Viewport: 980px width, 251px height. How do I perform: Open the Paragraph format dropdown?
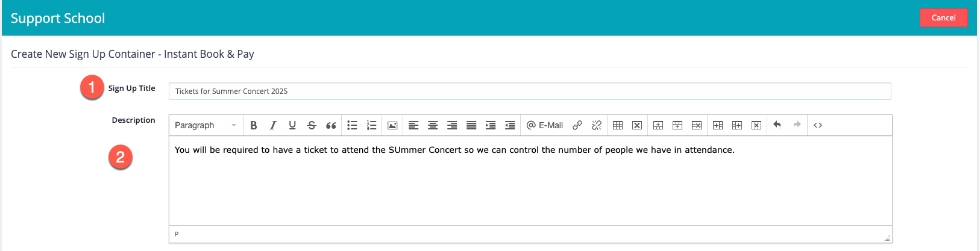[x=206, y=125]
